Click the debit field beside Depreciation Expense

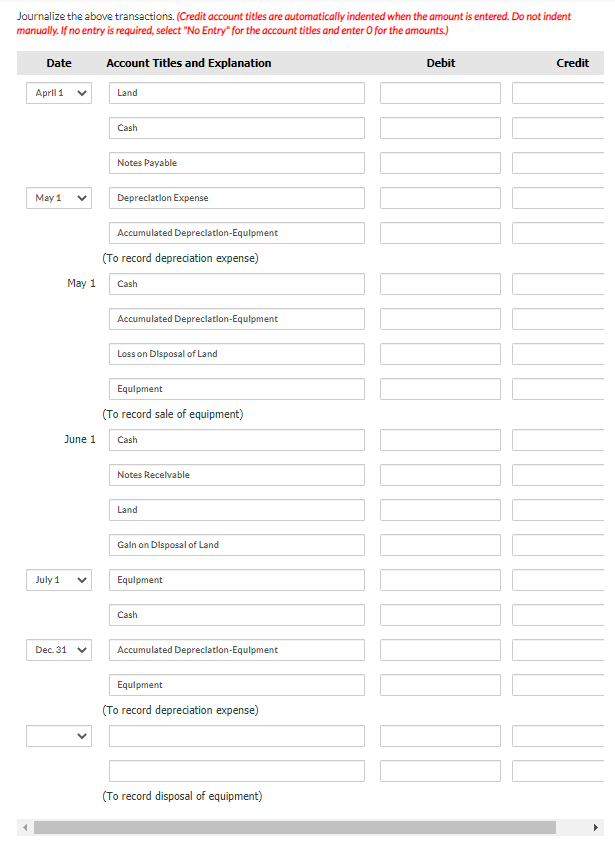pyautogui.click(x=439, y=197)
